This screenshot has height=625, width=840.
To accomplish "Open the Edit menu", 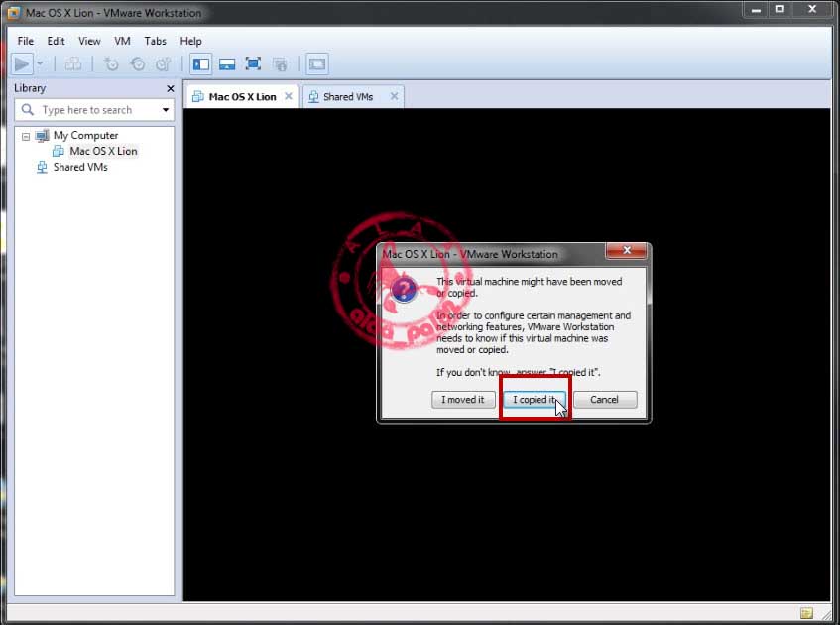I will tap(56, 41).
